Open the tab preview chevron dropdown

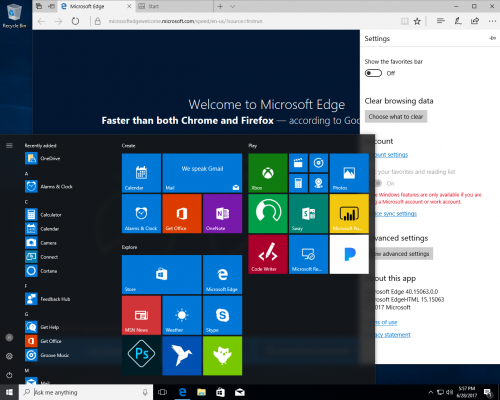233,6
